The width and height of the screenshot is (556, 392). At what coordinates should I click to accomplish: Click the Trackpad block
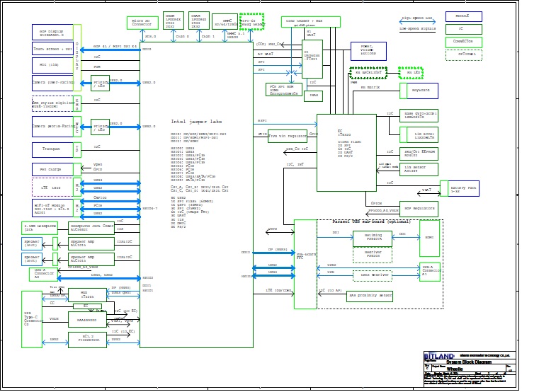pyautogui.click(x=52, y=150)
